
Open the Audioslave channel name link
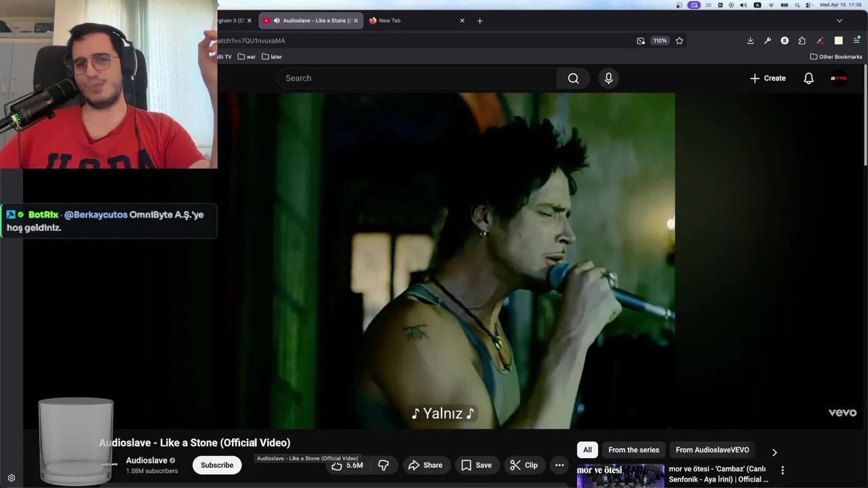146,460
